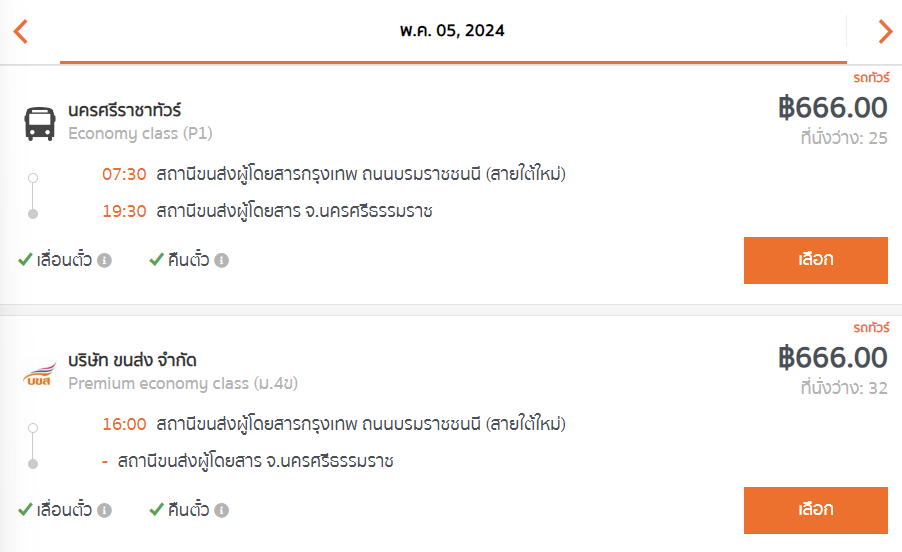Viewport: 902px width, 552px height.
Task: Go to next date with right arrow
Action: tap(885, 31)
